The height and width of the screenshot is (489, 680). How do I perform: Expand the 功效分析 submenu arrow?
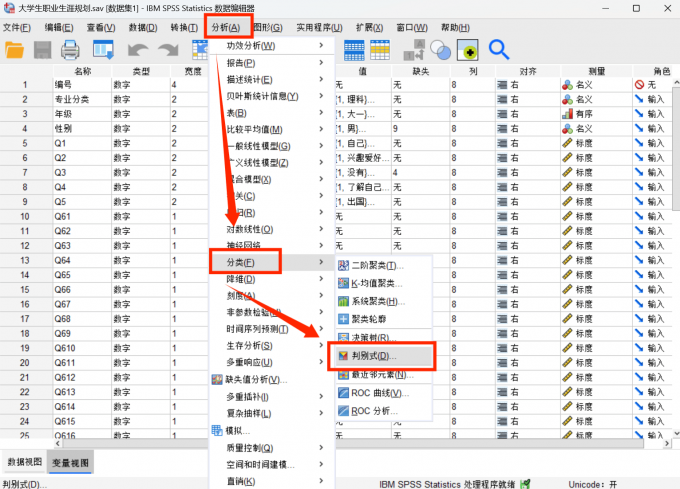321,45
